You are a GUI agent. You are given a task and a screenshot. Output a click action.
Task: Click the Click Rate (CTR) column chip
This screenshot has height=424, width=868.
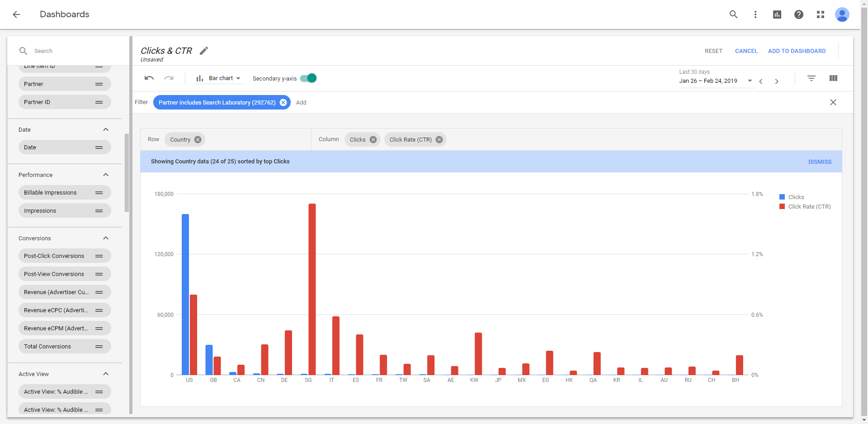[x=415, y=140]
